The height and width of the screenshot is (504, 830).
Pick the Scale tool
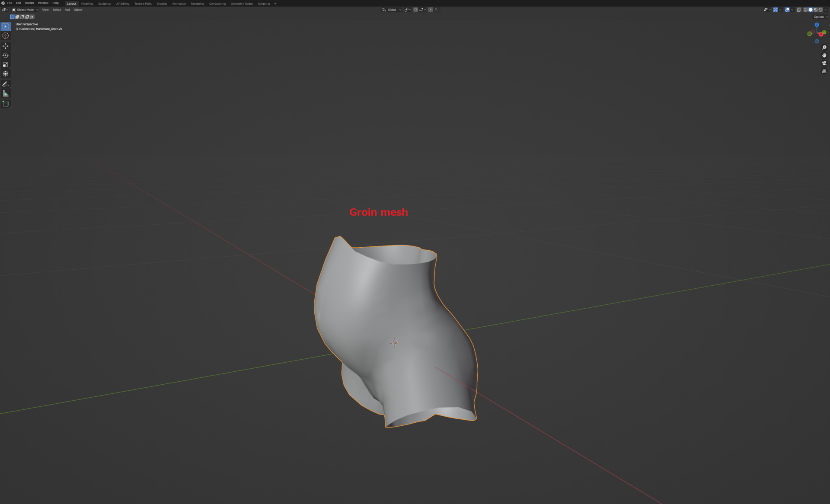coord(6,64)
